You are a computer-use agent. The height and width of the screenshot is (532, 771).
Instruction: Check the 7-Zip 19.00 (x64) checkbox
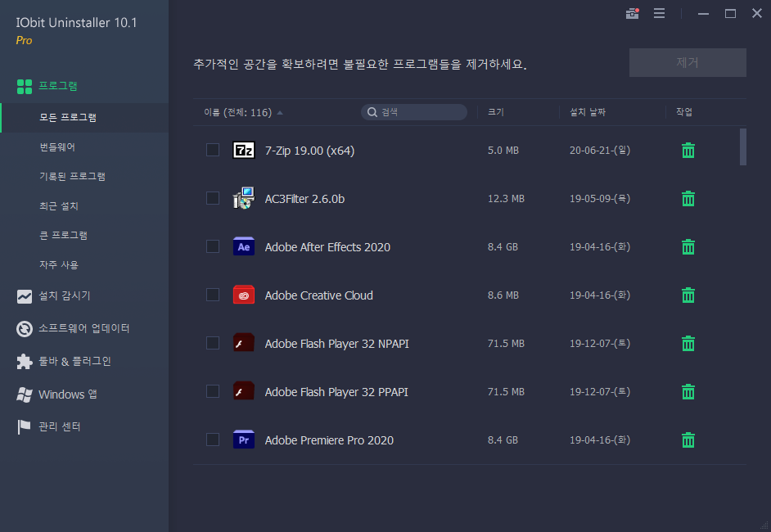coord(213,150)
